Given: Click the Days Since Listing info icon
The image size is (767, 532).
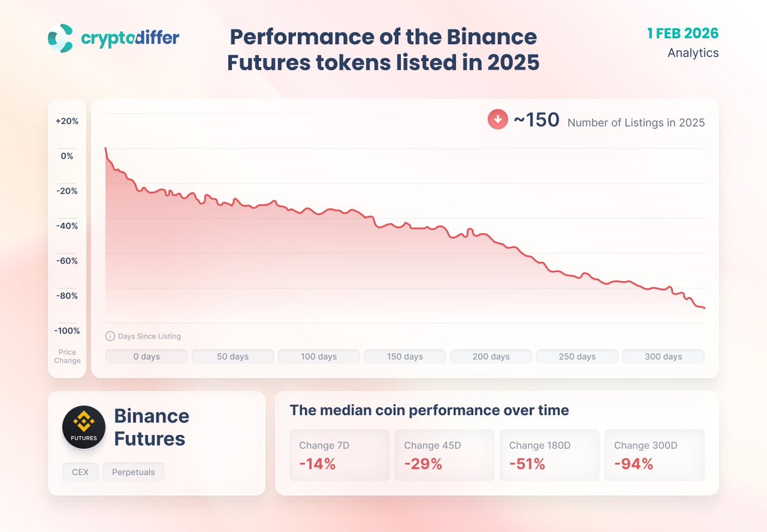Looking at the screenshot, I should [110, 336].
